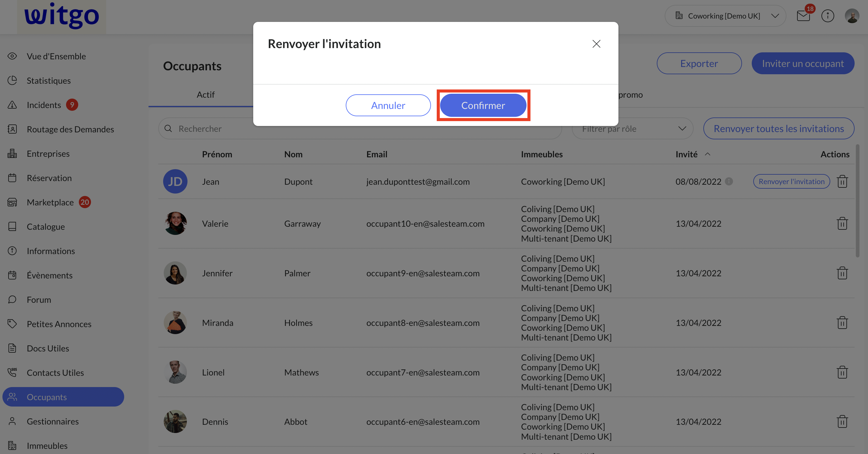Screen dimensions: 868x454
Task: Select Occupants in the sidebar
Action: tap(63, 397)
